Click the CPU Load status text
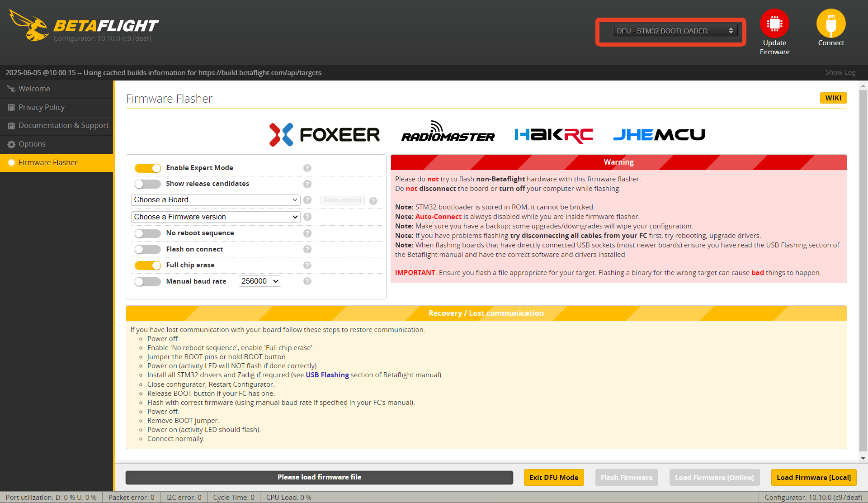Viewport: 868px width, 503px height. click(x=288, y=498)
